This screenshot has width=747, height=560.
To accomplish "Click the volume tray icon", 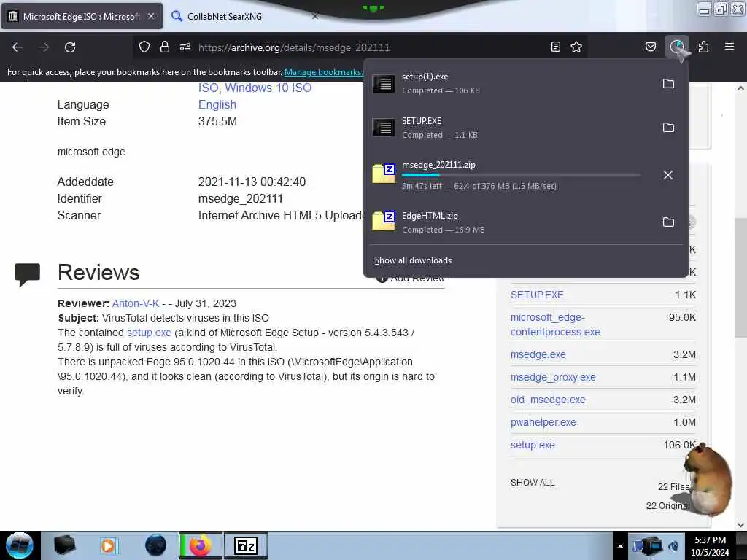I will click(673, 546).
